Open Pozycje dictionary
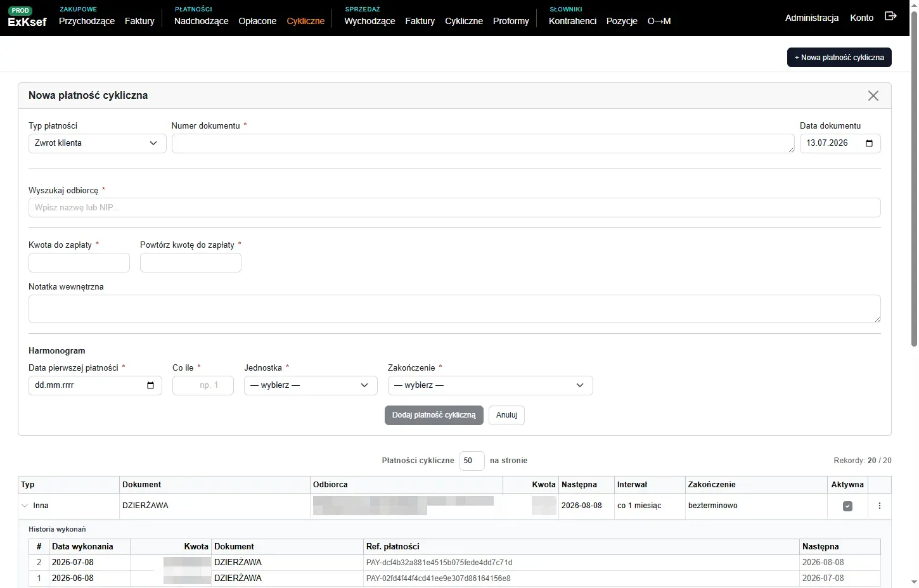The height and width of the screenshot is (588, 919). [622, 21]
